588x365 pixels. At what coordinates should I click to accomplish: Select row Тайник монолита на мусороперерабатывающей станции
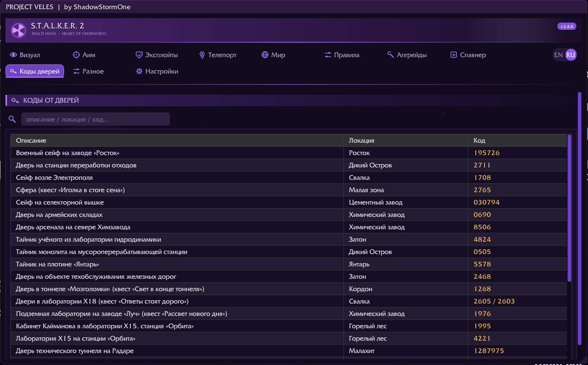click(289, 252)
